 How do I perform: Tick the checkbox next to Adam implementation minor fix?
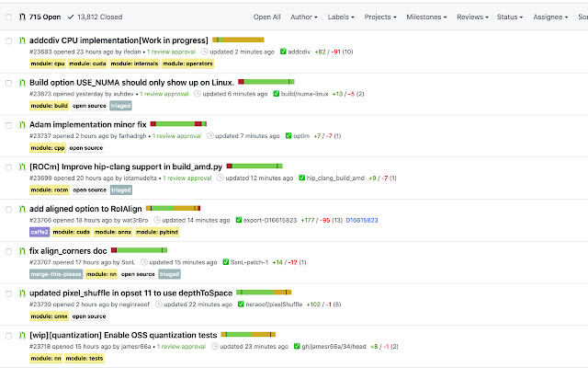(8, 125)
